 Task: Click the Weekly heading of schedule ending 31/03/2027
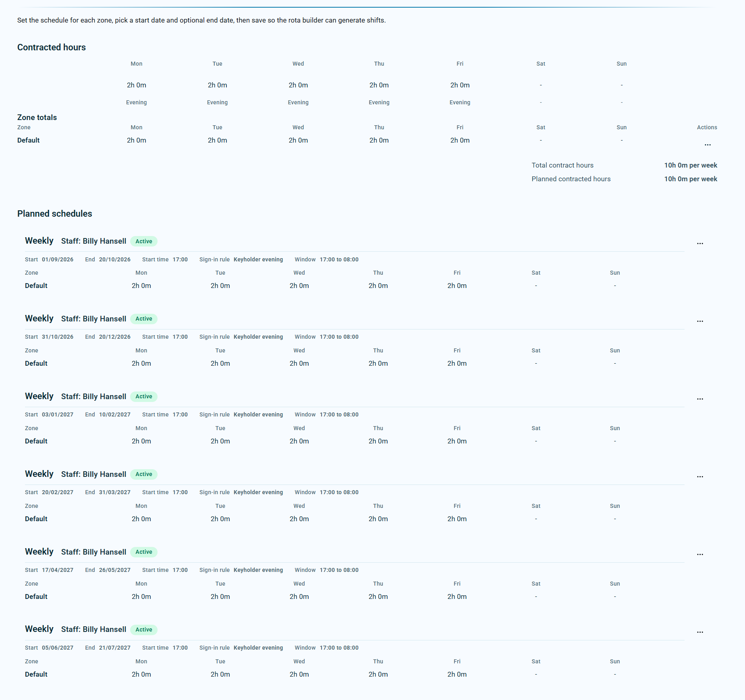[39, 474]
